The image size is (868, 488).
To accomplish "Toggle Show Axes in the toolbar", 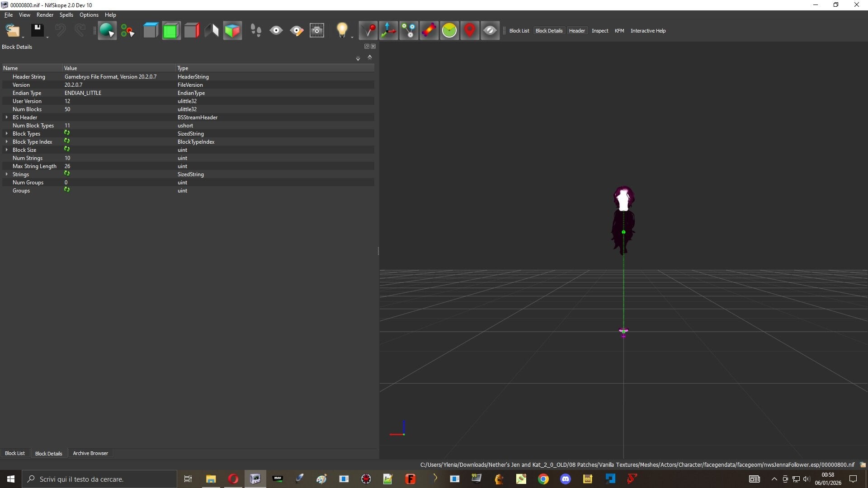I will click(388, 31).
